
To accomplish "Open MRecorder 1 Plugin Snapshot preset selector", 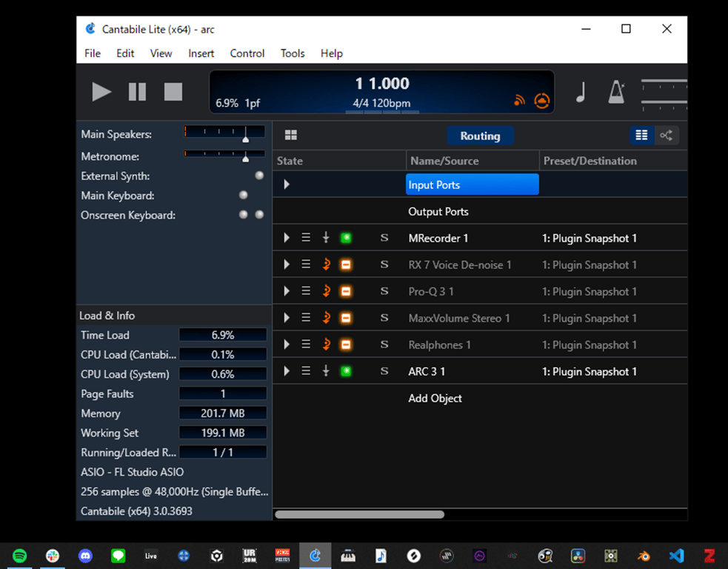I will (590, 239).
